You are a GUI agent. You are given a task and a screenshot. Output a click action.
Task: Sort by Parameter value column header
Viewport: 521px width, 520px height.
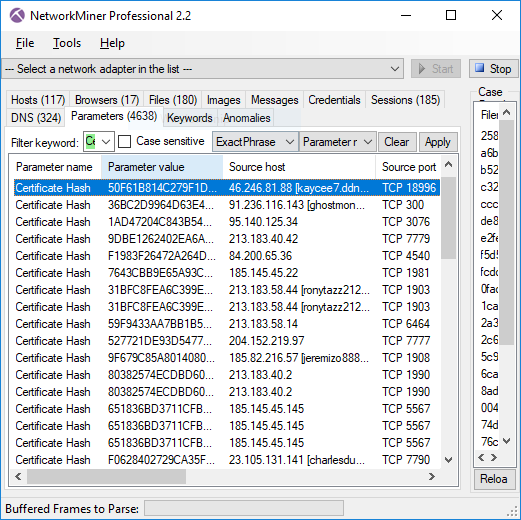[162, 167]
